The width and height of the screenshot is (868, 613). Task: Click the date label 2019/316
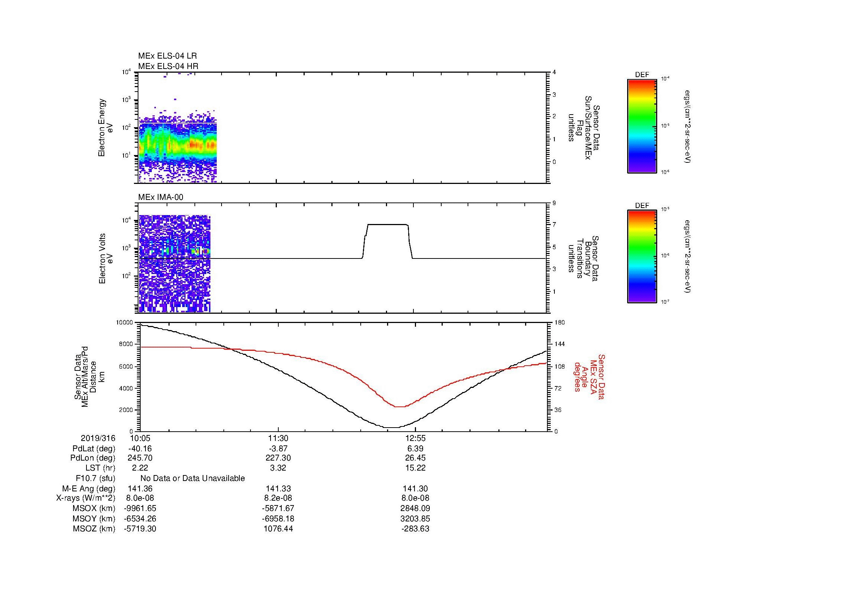pos(98,438)
